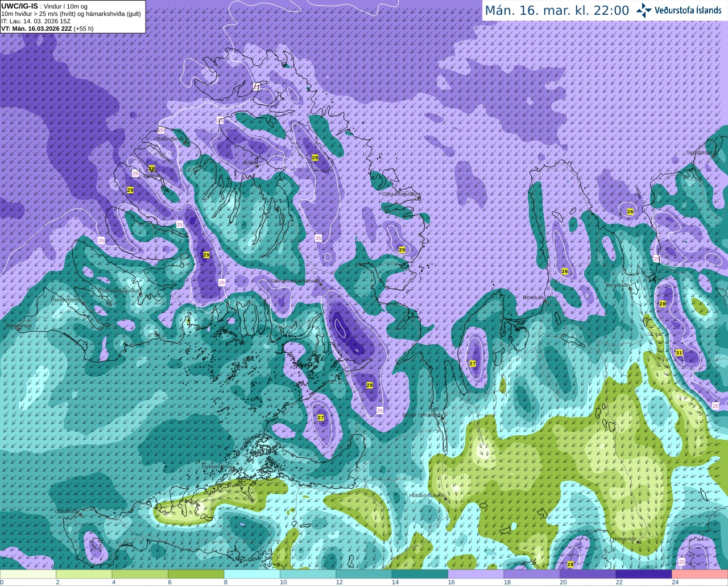Click the Patreksfjörður station label

coord(67,300)
